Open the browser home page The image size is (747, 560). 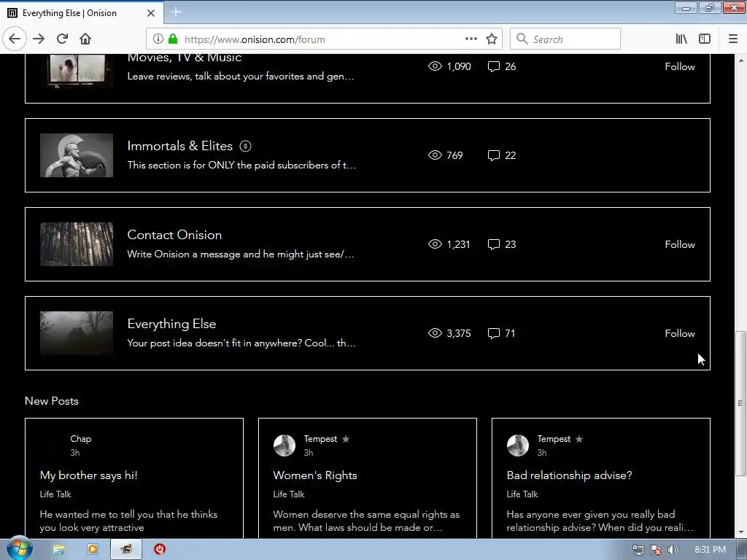pos(85,39)
